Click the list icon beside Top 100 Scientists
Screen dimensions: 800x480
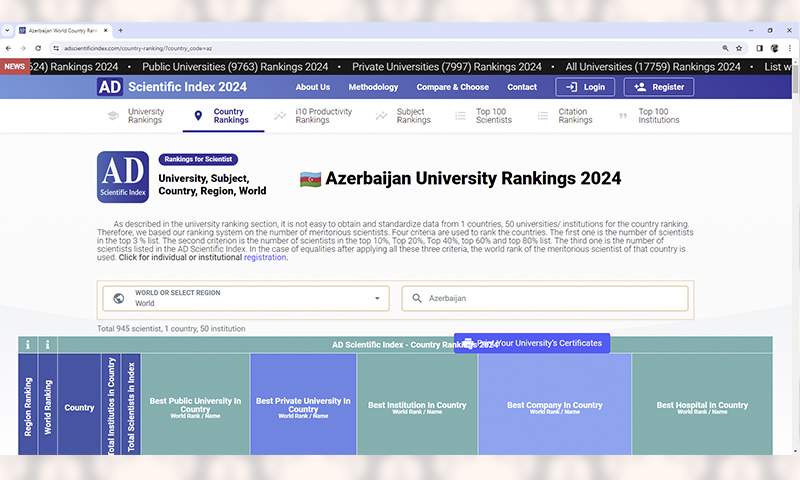[460, 116]
